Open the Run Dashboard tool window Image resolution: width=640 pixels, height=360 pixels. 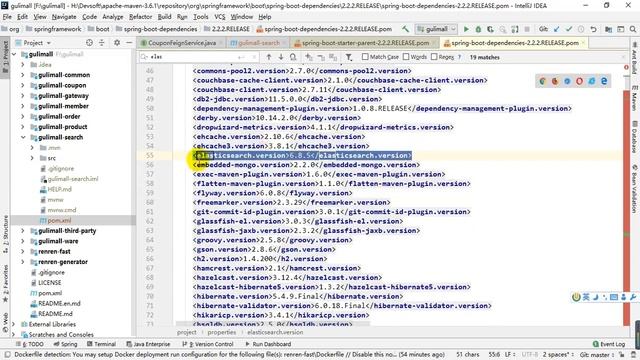268,344
